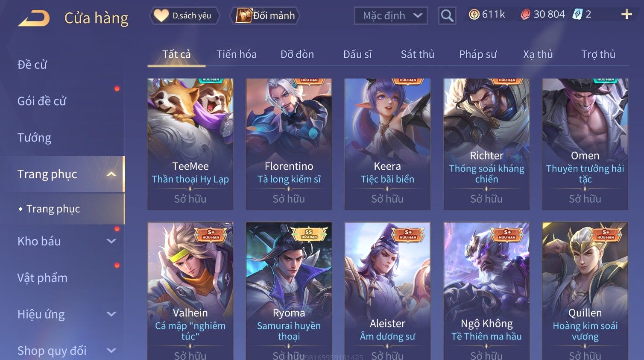Expand the Kho báu section
Viewport: 644px width, 360px height.
pyautogui.click(x=111, y=241)
